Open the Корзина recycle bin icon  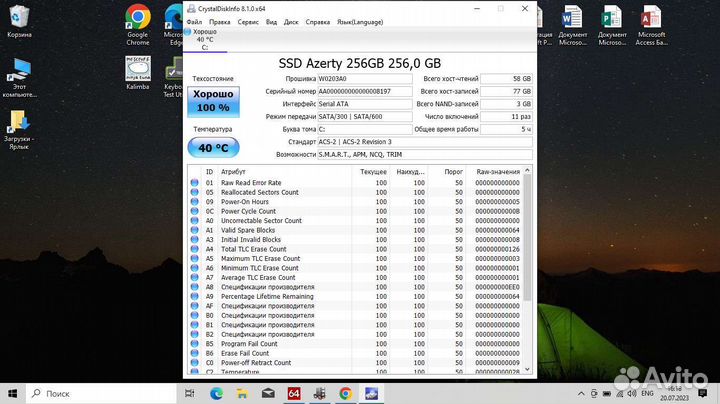tap(19, 21)
